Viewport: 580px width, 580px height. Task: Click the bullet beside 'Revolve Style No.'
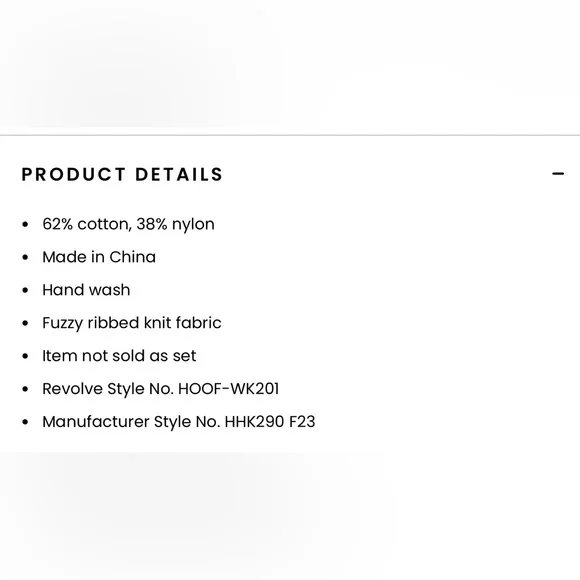25,389
